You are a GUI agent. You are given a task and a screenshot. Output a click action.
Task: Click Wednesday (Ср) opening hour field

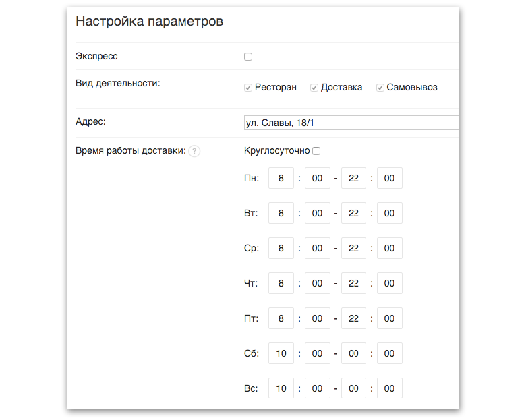click(281, 248)
